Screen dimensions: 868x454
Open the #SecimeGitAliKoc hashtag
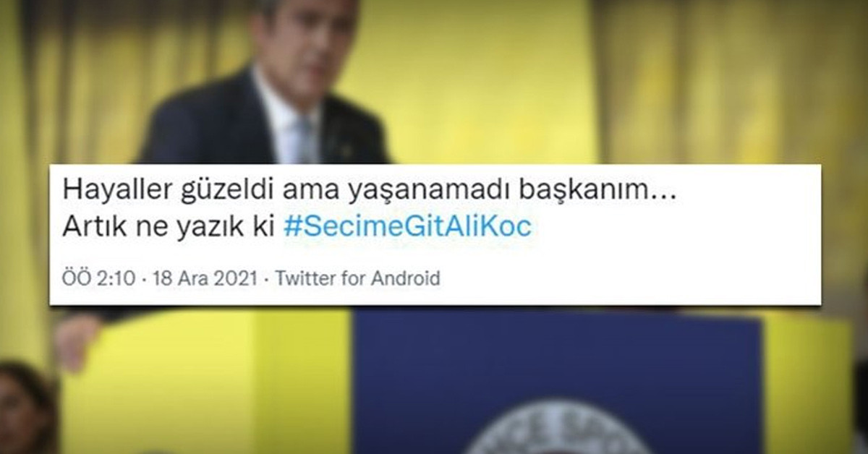(407, 226)
